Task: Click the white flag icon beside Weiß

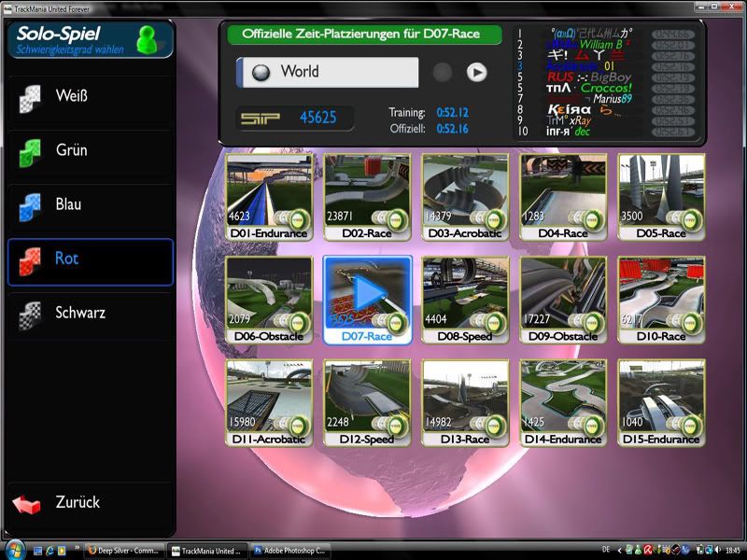Action: click(30, 99)
